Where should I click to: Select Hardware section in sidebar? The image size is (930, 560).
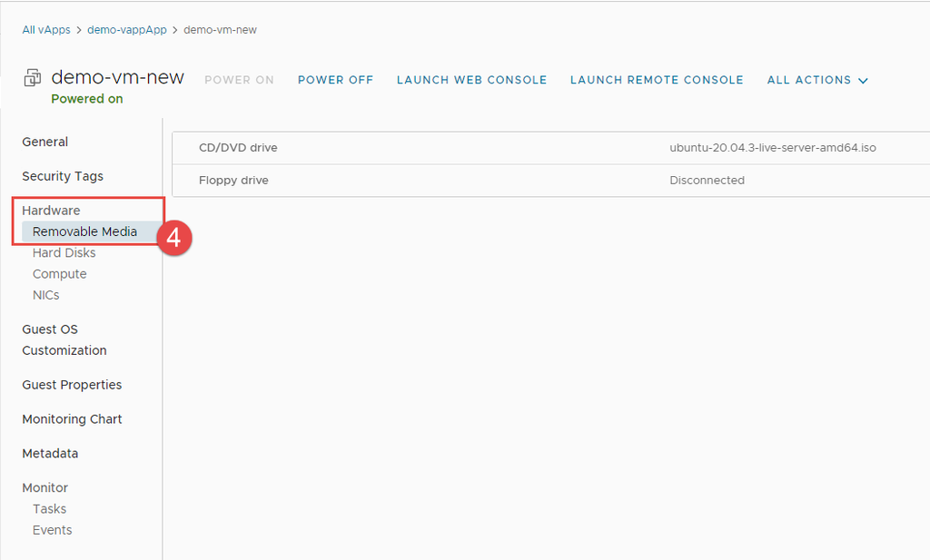(x=51, y=211)
